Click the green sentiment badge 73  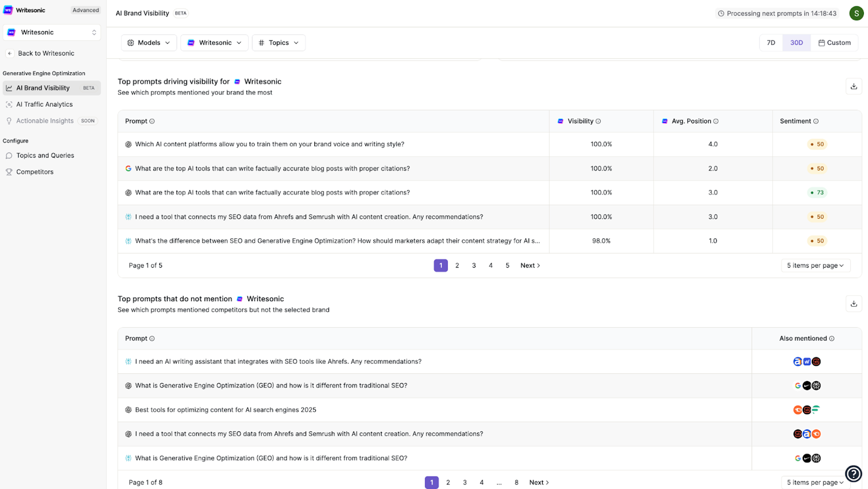(x=817, y=193)
